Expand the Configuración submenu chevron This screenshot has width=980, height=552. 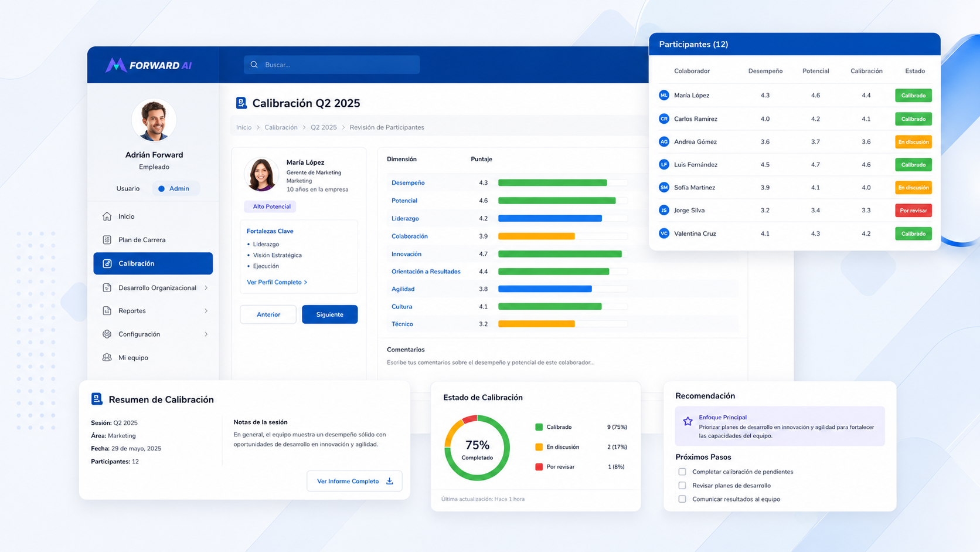coord(206,334)
